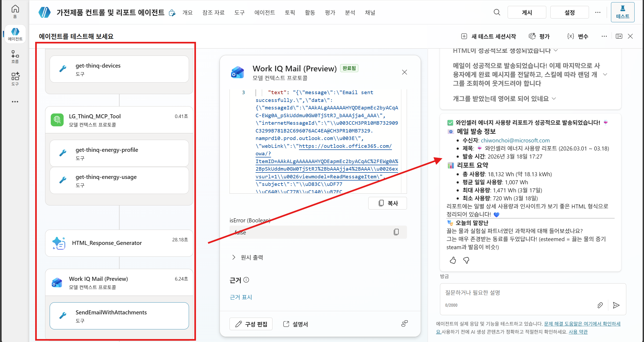Click the 게시 publish button

click(x=527, y=12)
